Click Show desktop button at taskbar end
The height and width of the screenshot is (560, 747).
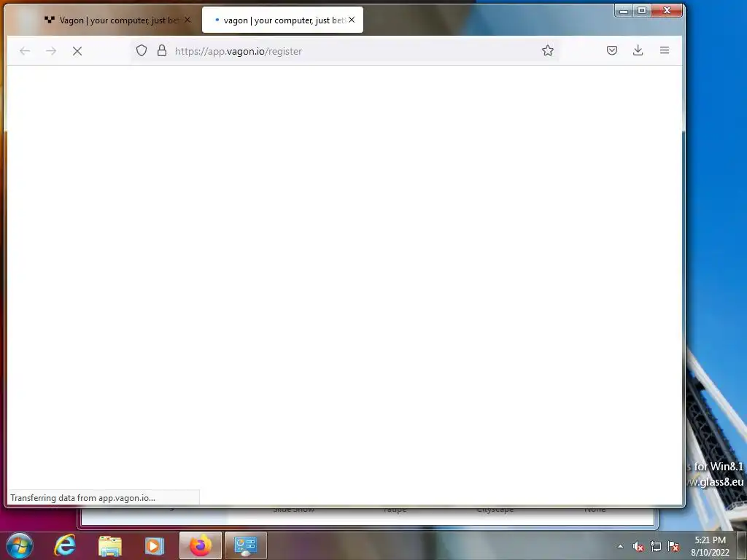tap(742, 546)
